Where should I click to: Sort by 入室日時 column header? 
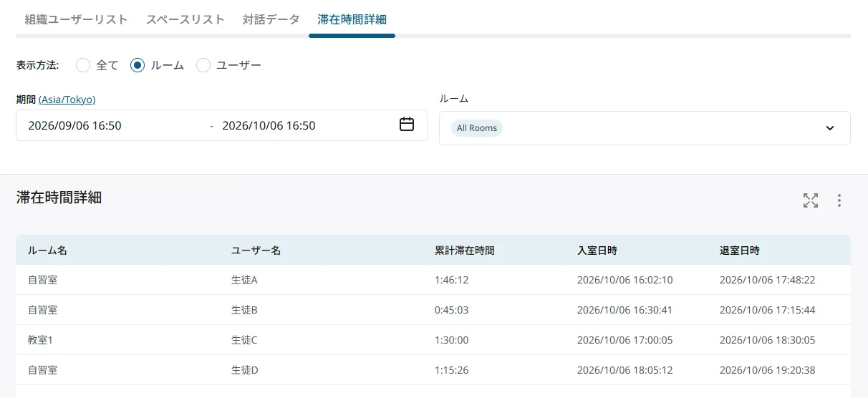click(x=597, y=251)
